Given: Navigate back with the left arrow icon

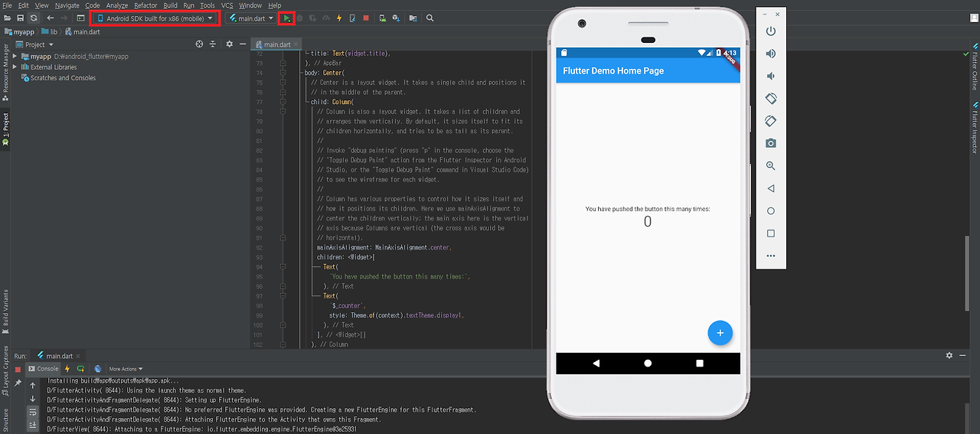Looking at the screenshot, I should coord(51,18).
